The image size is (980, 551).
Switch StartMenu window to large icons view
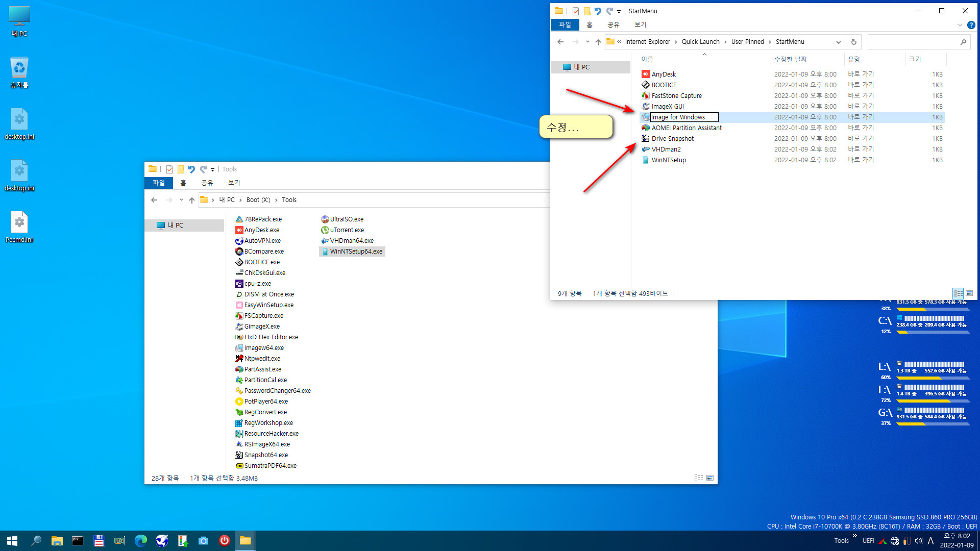coord(969,293)
